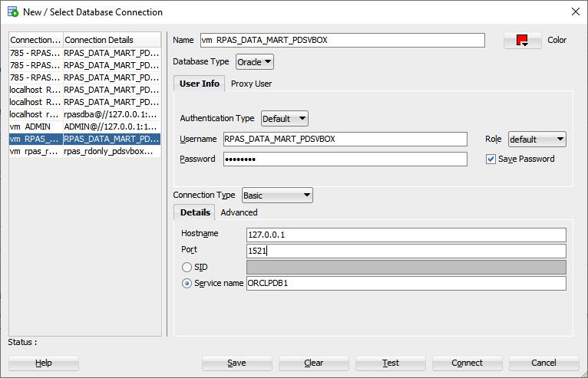Select the first '785 - RPAS...' connection row
The width and height of the screenshot is (588, 378).
(84, 53)
